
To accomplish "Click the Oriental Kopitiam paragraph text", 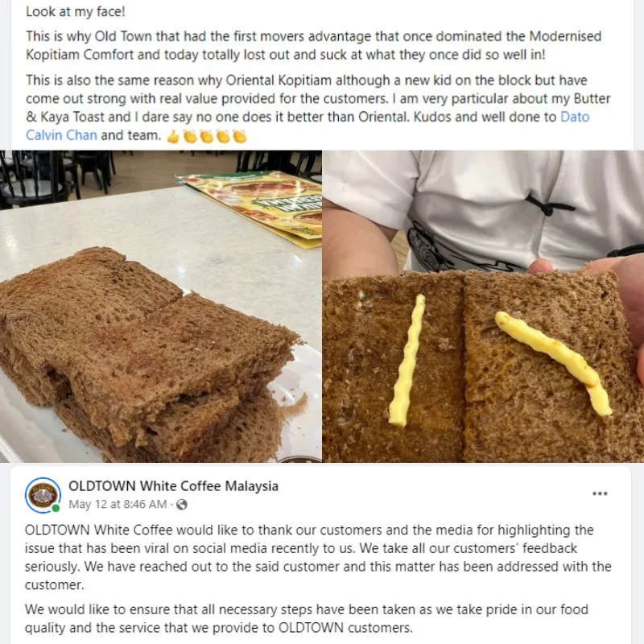I will tap(318, 108).
